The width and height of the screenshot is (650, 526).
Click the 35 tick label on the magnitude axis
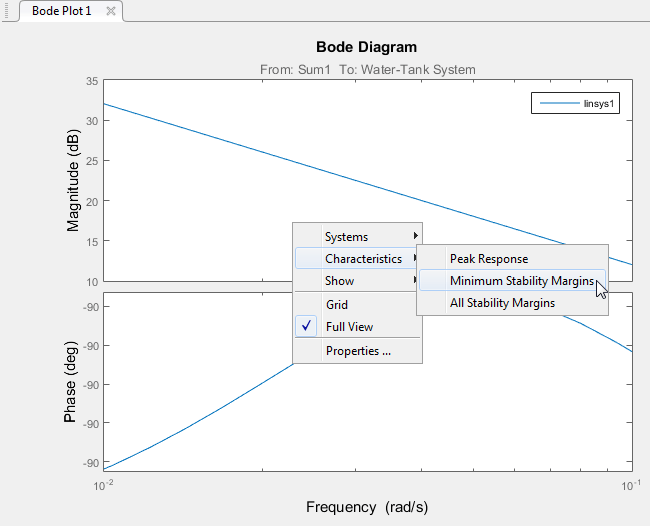click(92, 81)
